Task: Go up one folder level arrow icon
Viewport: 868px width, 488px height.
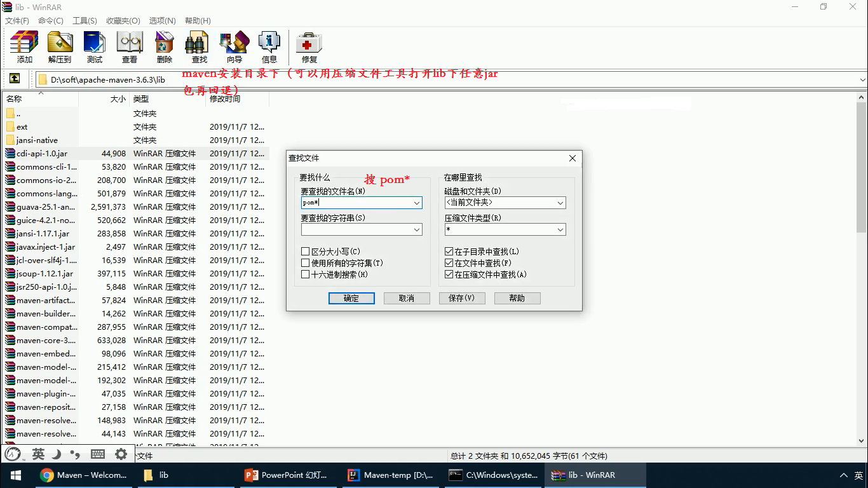Action: coord(15,79)
